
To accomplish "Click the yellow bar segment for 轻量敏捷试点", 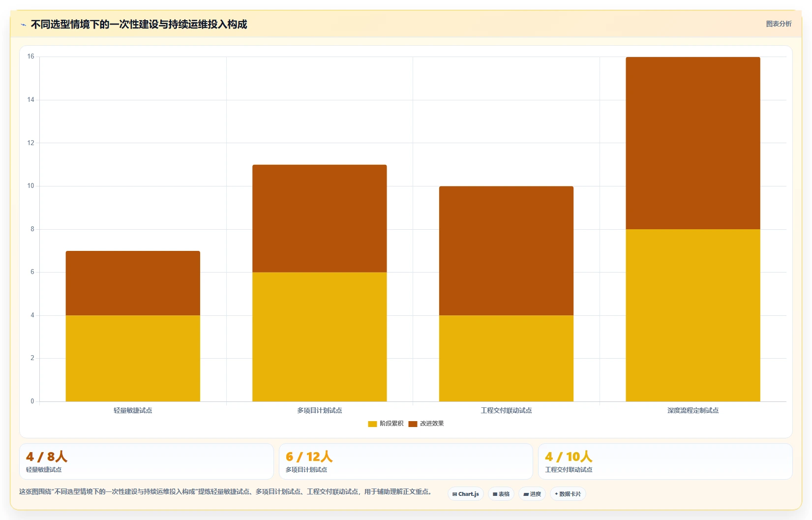I will 133,358.
